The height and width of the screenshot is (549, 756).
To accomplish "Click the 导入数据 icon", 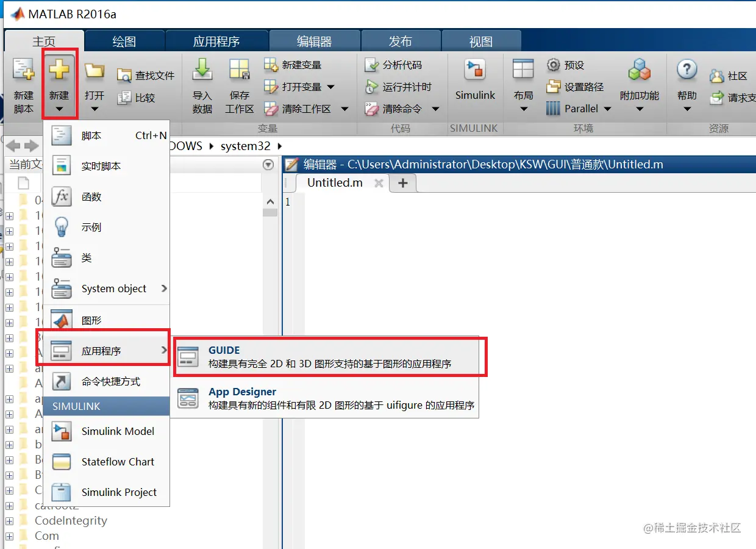I will click(202, 70).
